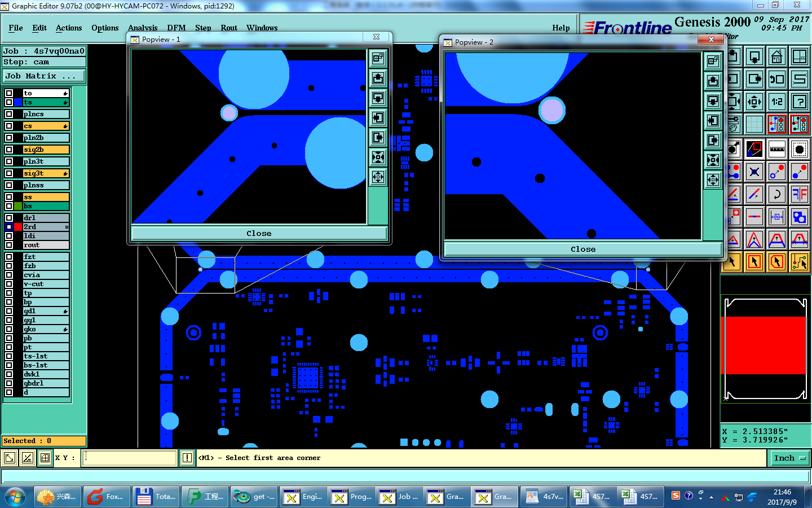
Task: Click the zoom out four-arrows icon in main toolbar
Action: 754,102
